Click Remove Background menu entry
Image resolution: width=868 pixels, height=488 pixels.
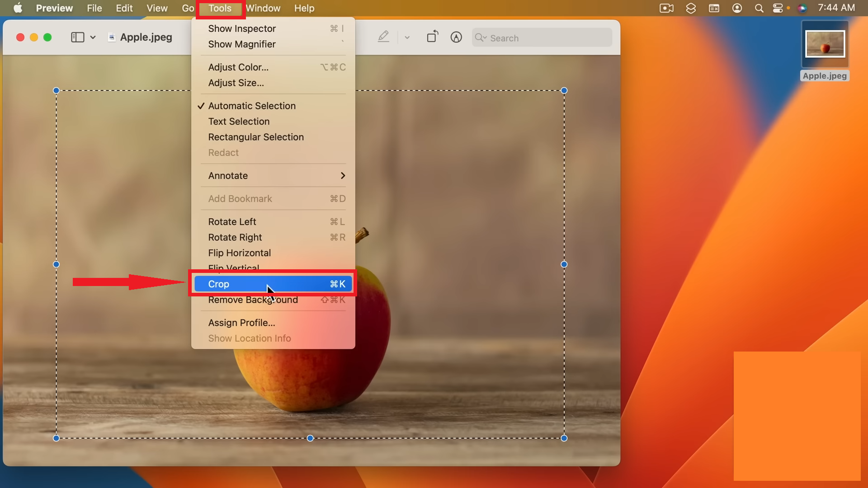(253, 300)
